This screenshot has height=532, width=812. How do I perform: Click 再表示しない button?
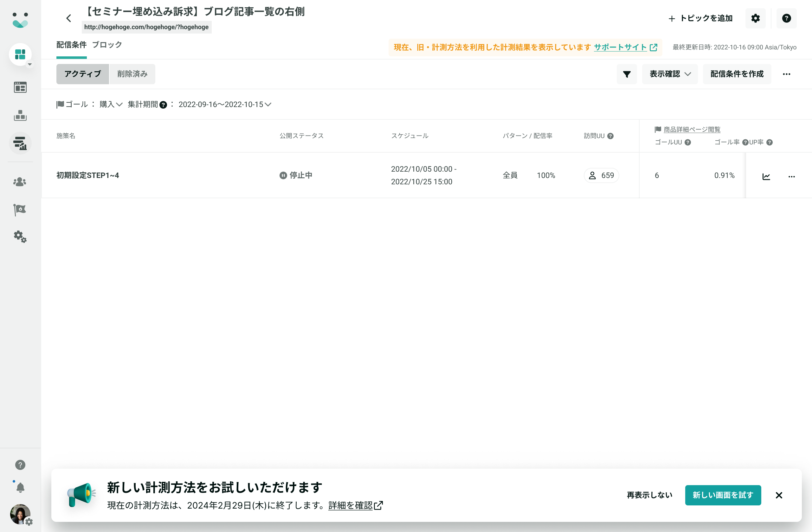(649, 495)
